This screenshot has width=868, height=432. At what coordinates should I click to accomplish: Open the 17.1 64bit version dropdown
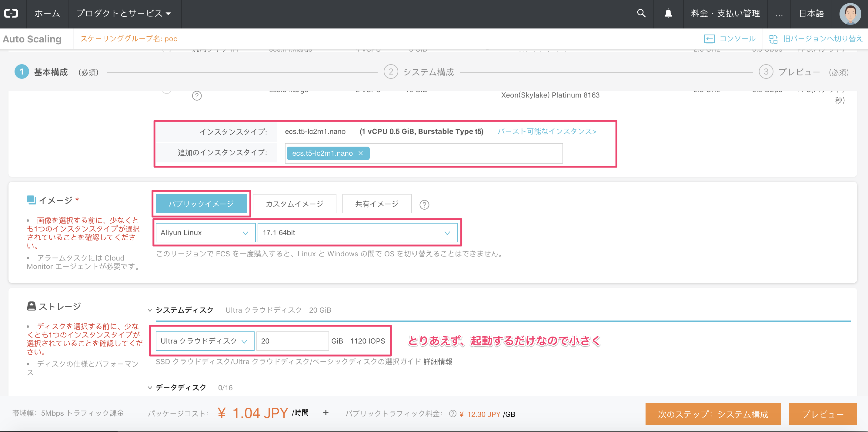coord(357,233)
